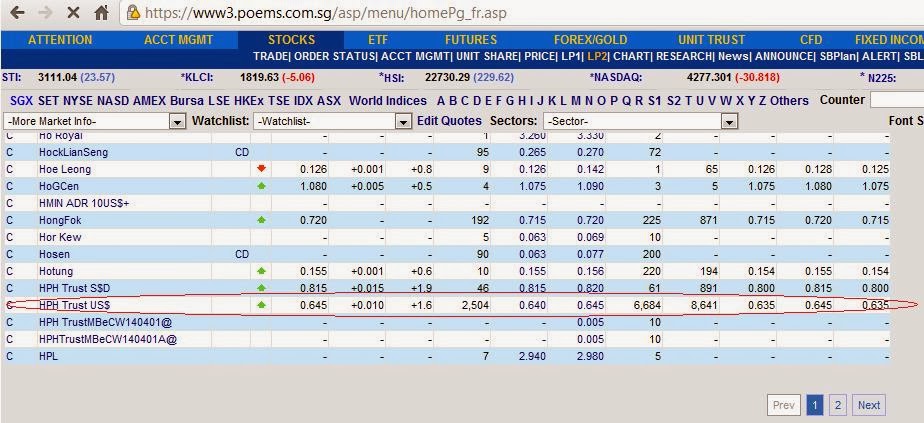Click the HPH Trust US$ counter name
Screen dimensions: 924x423
coord(75,305)
